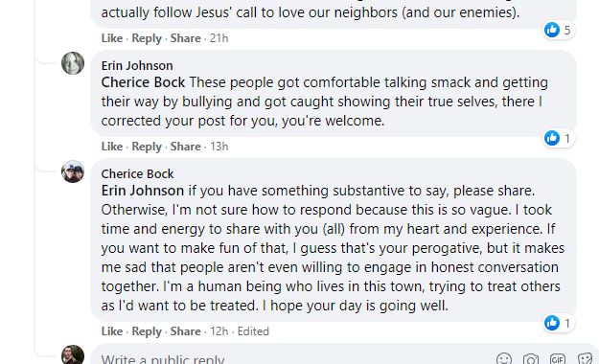Open the Erin Johnson commenter name link
The height and width of the screenshot is (364, 599).
[x=137, y=66]
